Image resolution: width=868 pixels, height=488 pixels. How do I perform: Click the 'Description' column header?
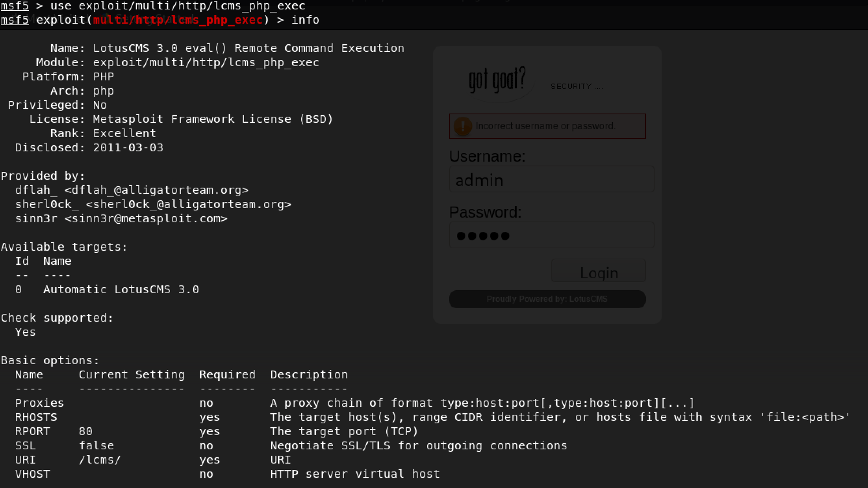(x=309, y=374)
